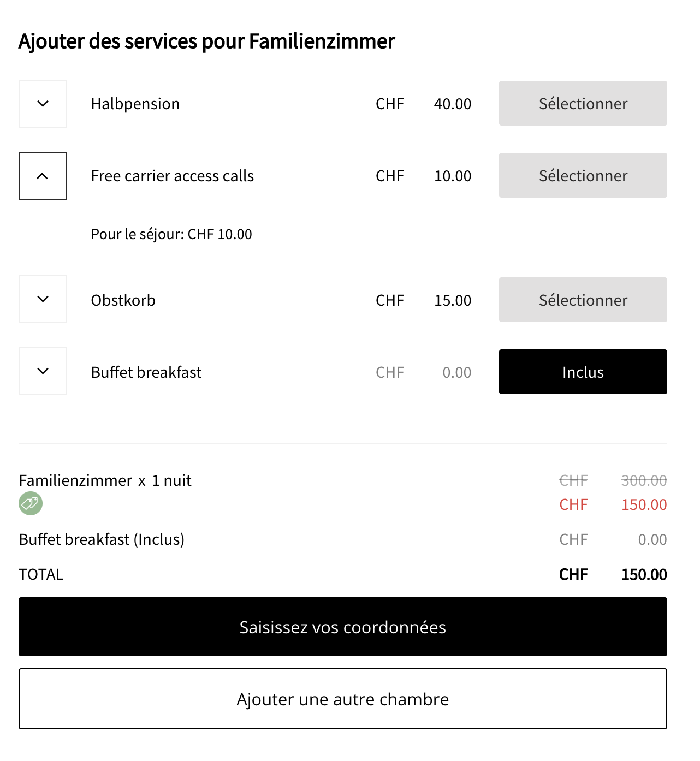Image resolution: width=700 pixels, height=761 pixels.
Task: Expand the Buffet breakfast details
Action: [x=43, y=371]
